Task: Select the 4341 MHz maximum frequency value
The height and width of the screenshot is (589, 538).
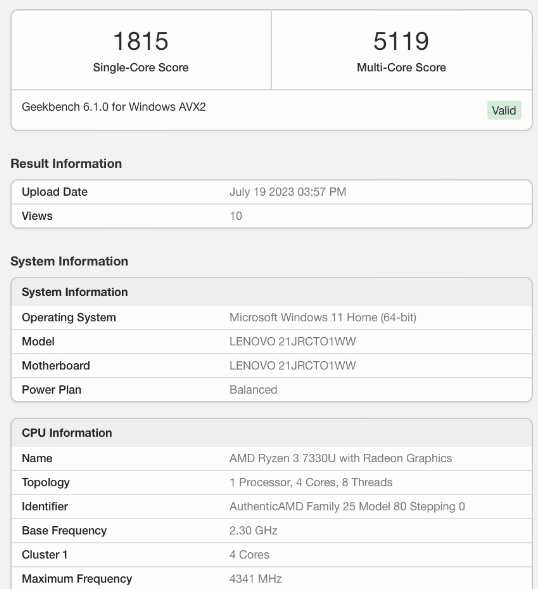Action: coord(255,579)
